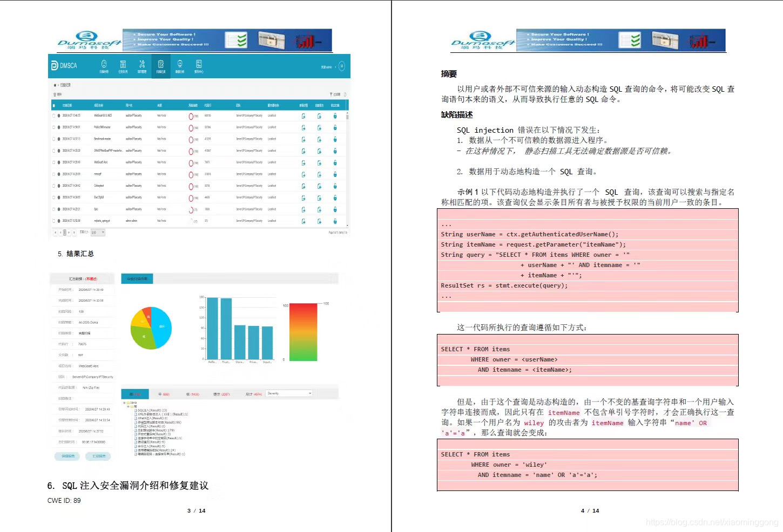Viewport: 783px width, 532px height.
Task: Check the Csharptest row checkbox
Action: click(x=54, y=186)
